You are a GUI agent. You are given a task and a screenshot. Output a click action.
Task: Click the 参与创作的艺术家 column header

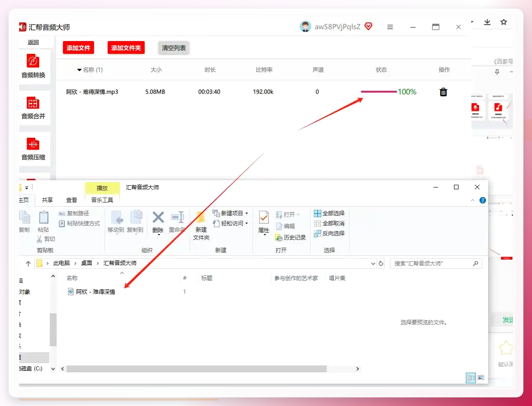[x=296, y=278]
